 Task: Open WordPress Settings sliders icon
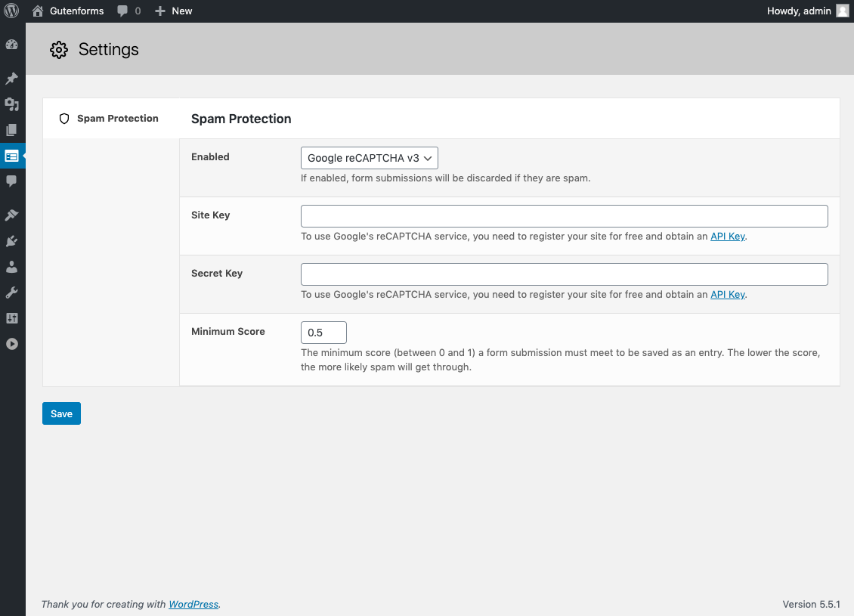coord(11,318)
